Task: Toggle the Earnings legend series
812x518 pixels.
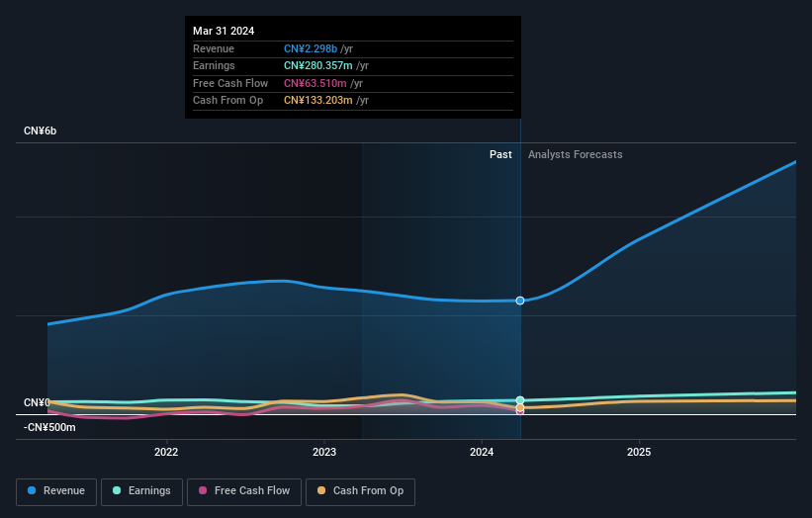Action: [x=141, y=491]
